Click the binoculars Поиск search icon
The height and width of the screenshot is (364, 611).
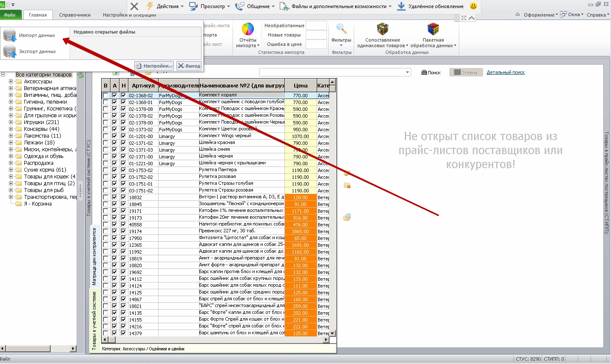coord(423,73)
